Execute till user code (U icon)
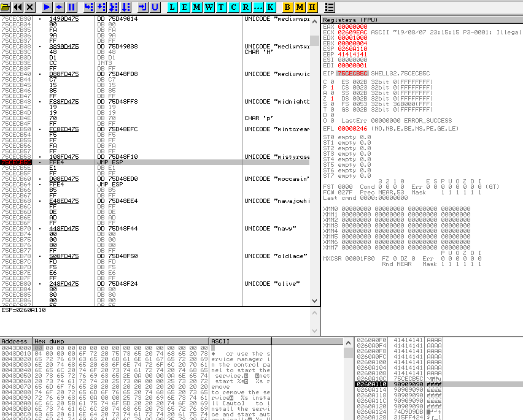The image size is (523, 420). [x=155, y=7]
